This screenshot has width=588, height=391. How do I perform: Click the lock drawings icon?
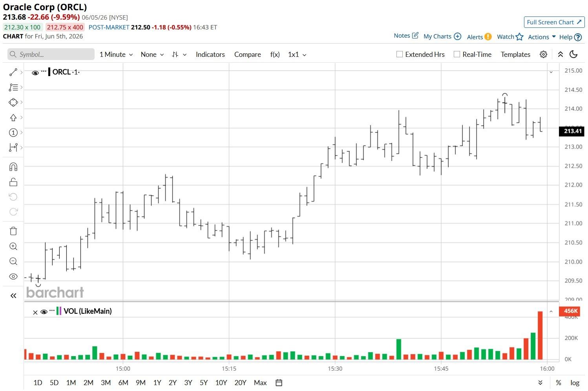[13, 182]
